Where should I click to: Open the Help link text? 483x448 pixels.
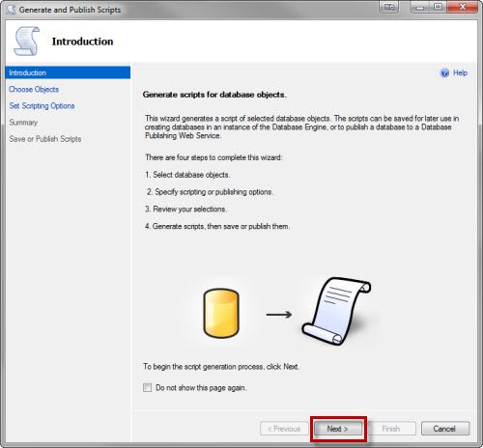coord(460,73)
